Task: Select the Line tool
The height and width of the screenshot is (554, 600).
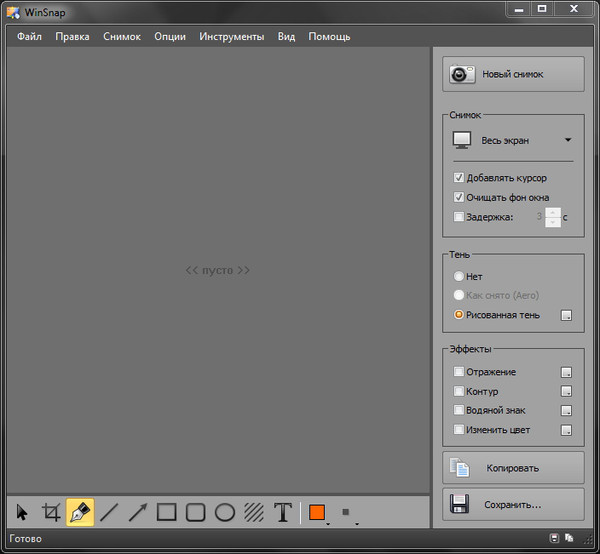Action: click(109, 513)
